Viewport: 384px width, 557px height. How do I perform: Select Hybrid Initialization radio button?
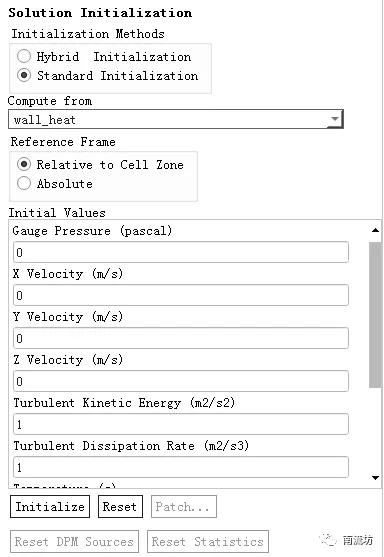pos(24,56)
